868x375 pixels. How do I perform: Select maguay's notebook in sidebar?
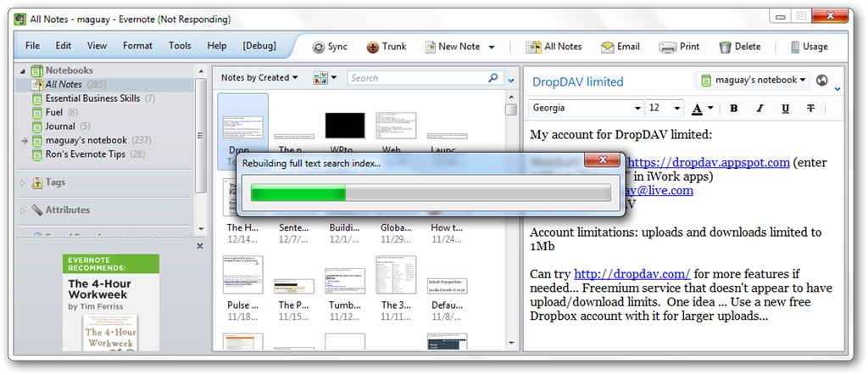tap(92, 140)
